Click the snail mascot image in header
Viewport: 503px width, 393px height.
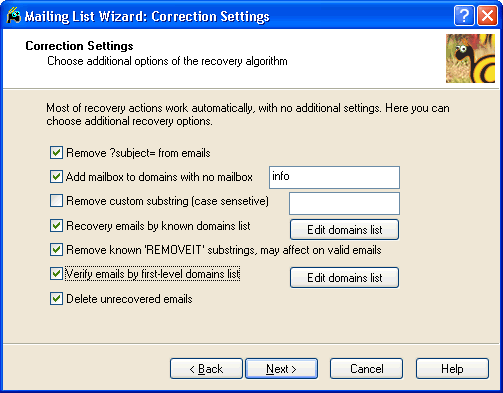[470, 58]
